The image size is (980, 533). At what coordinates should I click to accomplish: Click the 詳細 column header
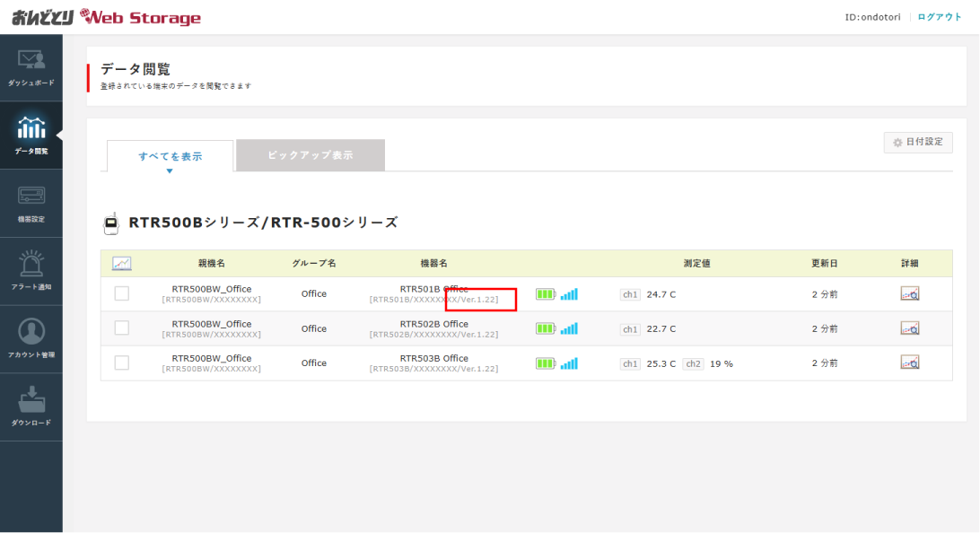909,264
